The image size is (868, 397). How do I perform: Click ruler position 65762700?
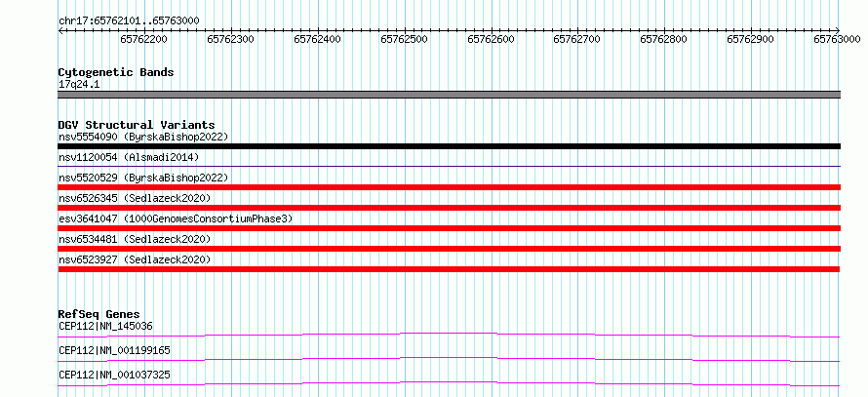point(576,39)
